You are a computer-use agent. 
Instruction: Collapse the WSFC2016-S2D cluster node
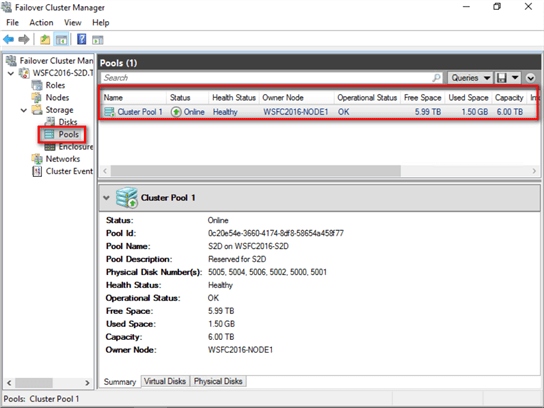(x=11, y=73)
